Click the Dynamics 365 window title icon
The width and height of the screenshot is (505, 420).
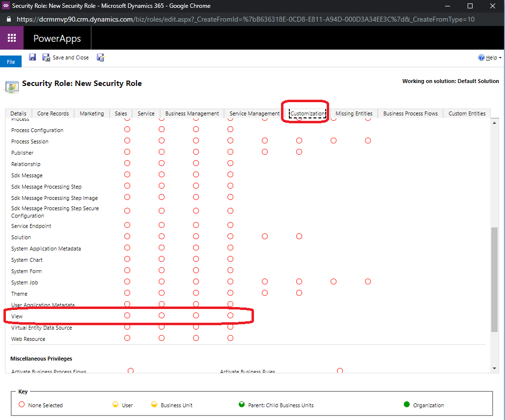tap(6, 5)
